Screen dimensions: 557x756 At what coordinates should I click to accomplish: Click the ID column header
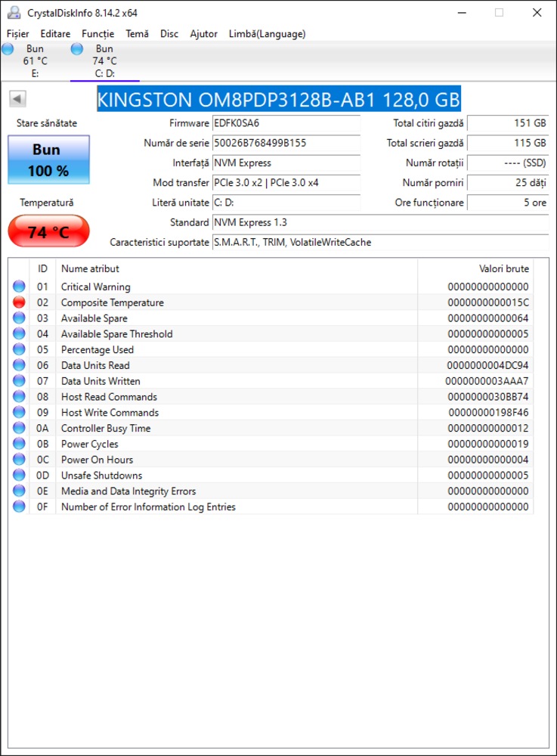42,268
